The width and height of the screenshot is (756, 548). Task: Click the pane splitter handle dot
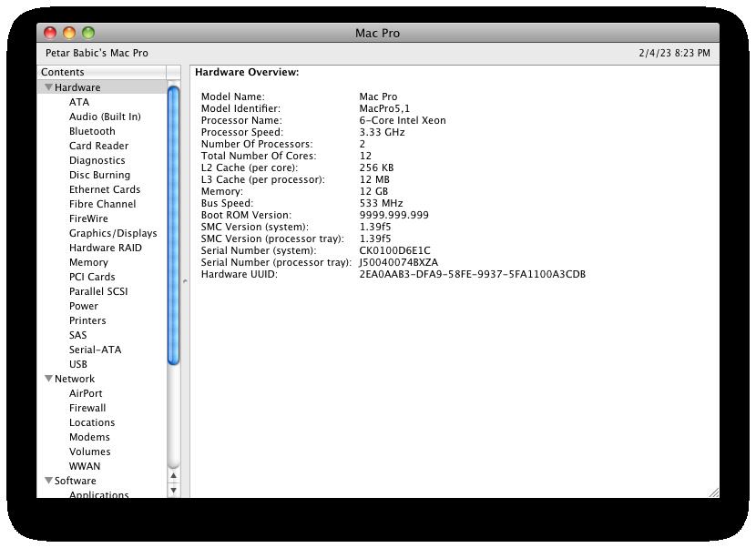[x=185, y=280]
